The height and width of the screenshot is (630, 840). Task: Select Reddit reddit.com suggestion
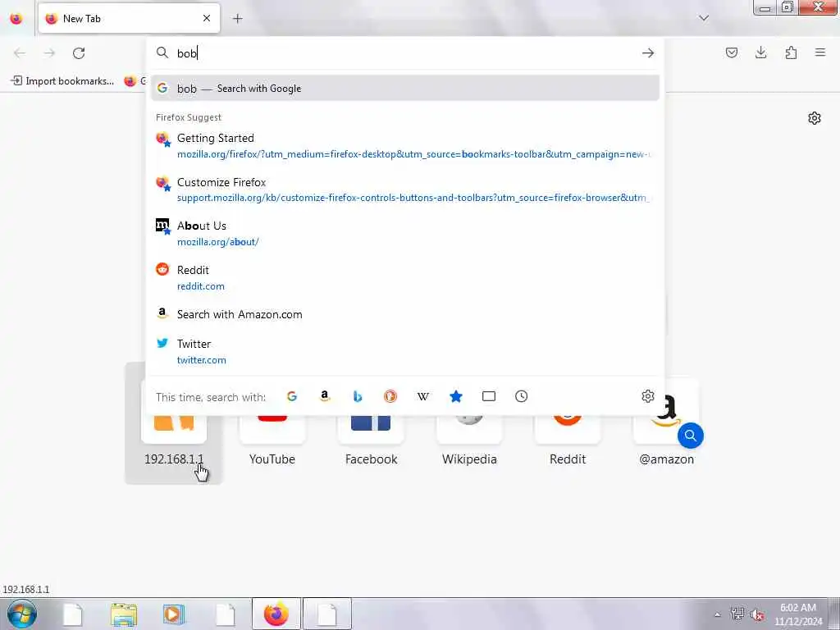[x=405, y=277]
